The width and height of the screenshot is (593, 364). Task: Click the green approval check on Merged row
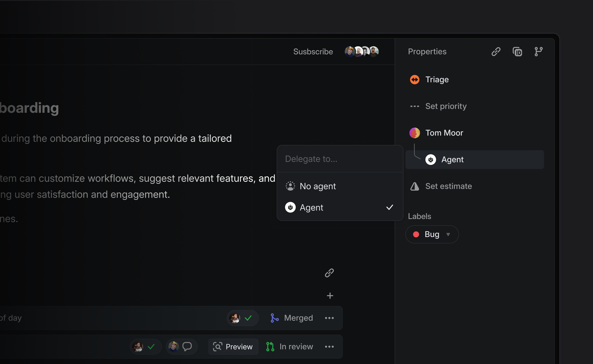[x=248, y=318]
